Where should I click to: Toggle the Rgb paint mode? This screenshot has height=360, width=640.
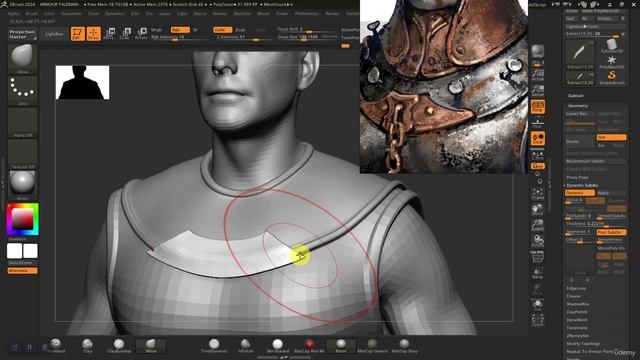point(180,30)
